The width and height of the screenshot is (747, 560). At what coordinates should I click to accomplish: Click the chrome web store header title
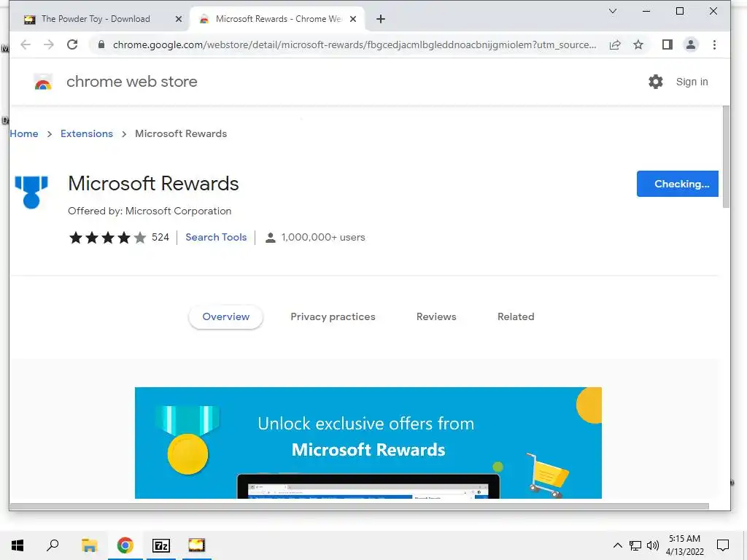point(131,82)
